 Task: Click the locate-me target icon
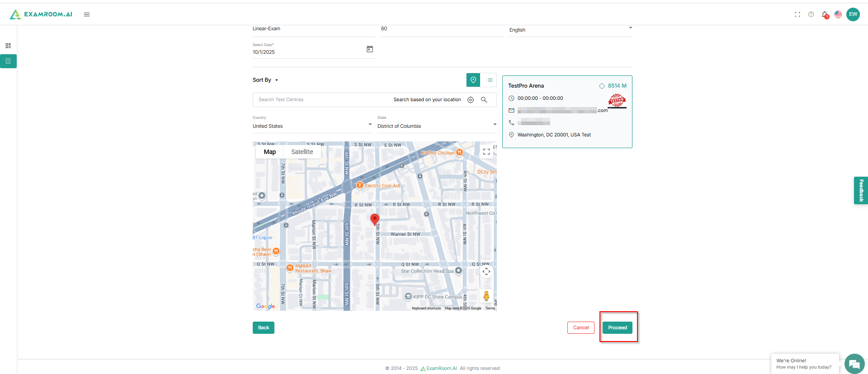point(471,100)
